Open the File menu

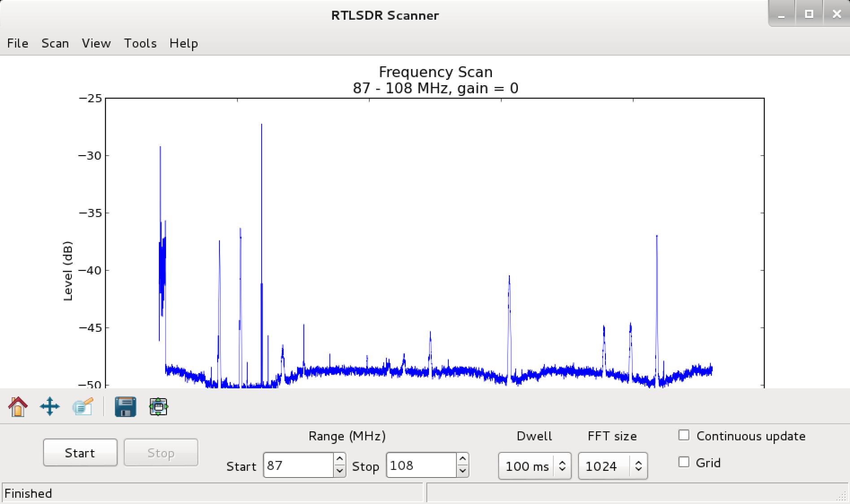point(18,43)
